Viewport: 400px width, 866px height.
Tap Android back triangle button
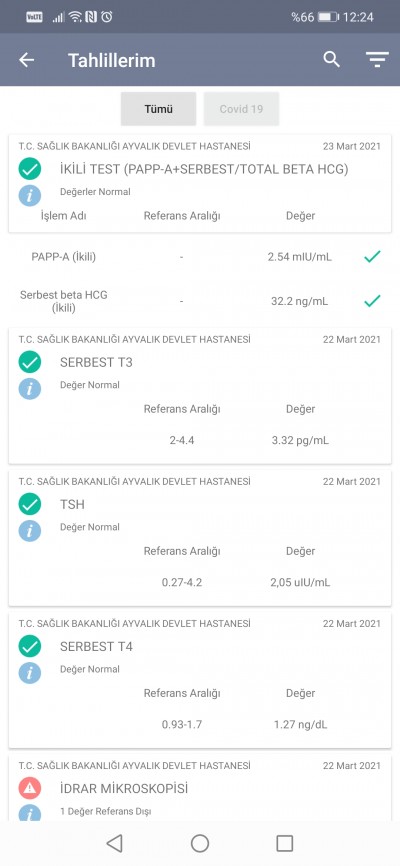click(114, 843)
